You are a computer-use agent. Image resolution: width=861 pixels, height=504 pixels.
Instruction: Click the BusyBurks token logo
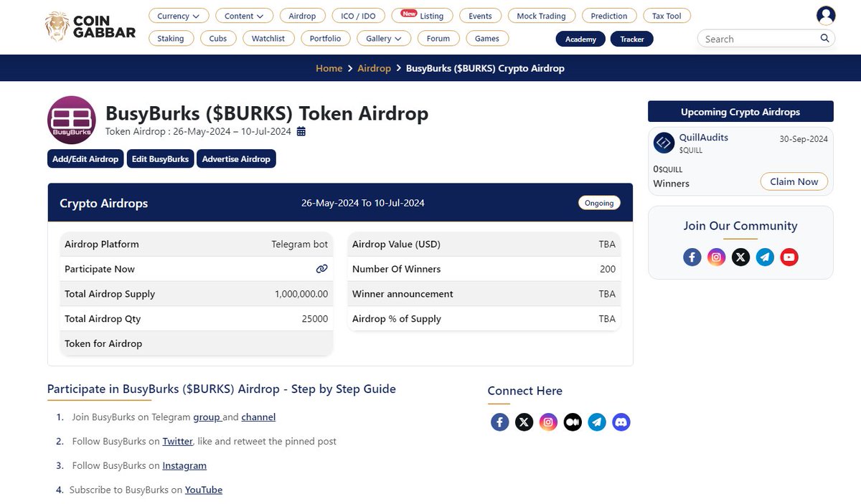(72, 120)
